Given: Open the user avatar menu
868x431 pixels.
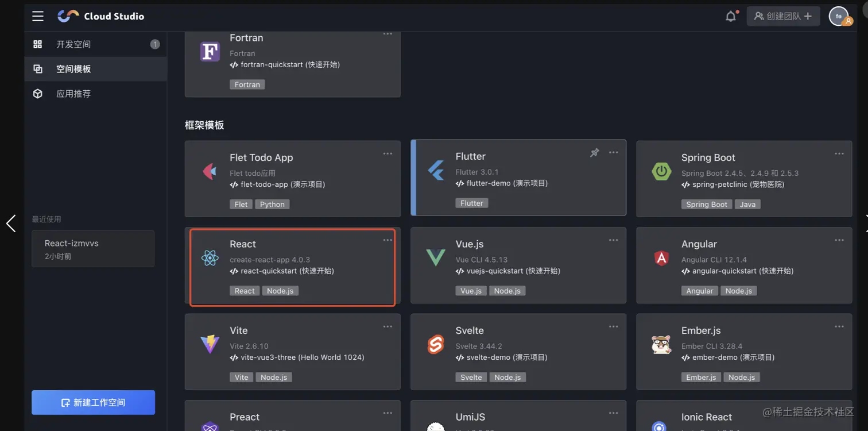Looking at the screenshot, I should (839, 16).
